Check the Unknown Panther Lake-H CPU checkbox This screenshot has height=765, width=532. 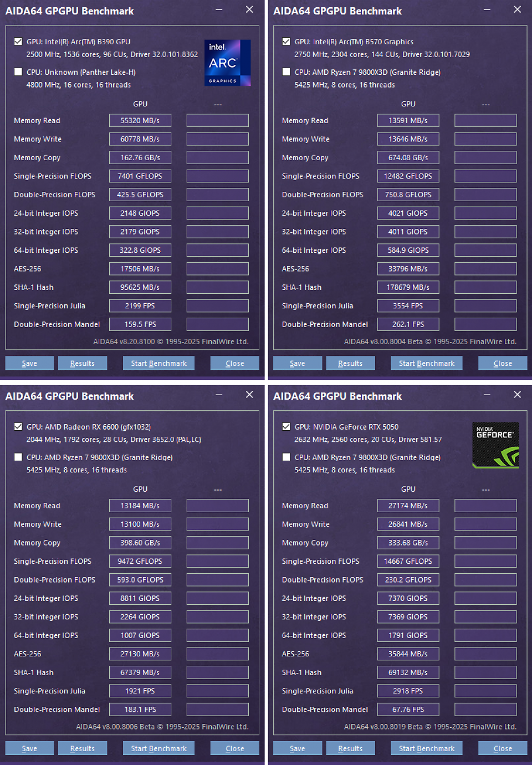pos(18,72)
